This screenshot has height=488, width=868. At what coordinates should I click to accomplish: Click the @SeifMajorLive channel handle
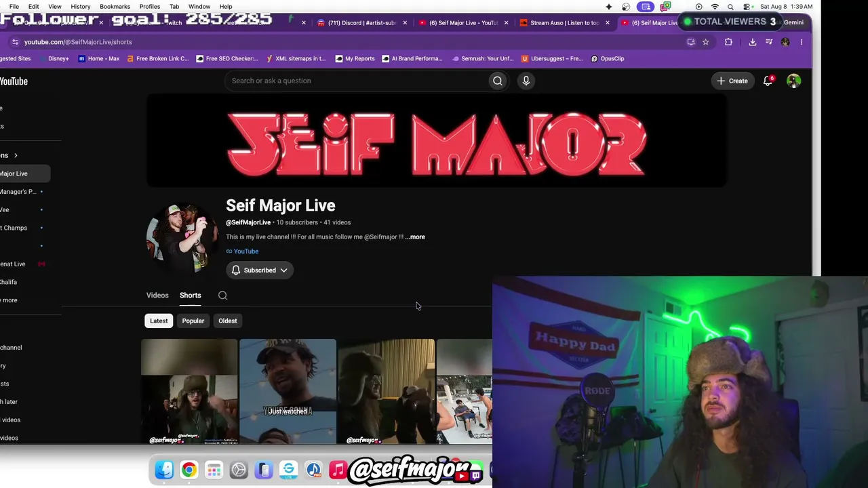[x=248, y=223]
